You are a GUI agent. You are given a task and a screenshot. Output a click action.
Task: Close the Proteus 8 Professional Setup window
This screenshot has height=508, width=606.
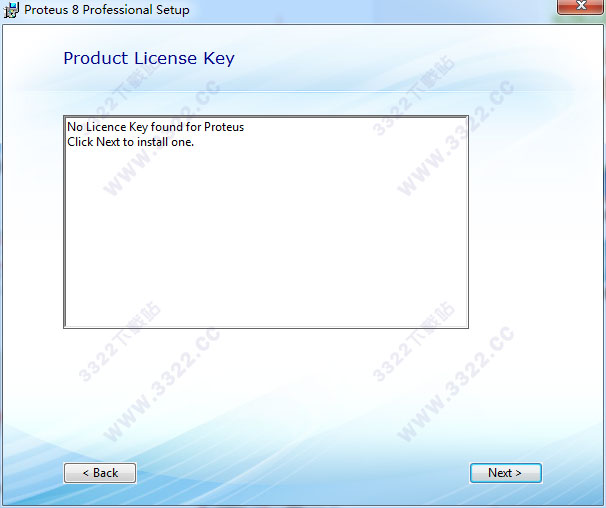(580, 6)
